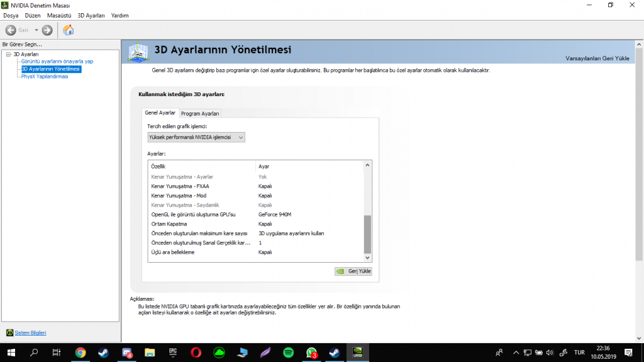Open the Sistem Bilgileri link
The width and height of the screenshot is (644, 362).
[30, 333]
